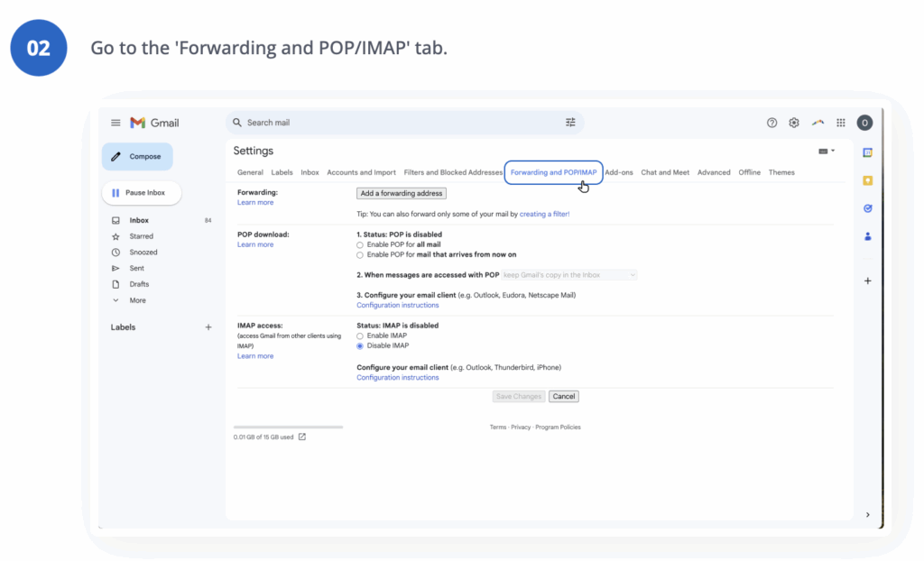Open the Themes settings tab
This screenshot has width=924, height=561.
tap(781, 172)
